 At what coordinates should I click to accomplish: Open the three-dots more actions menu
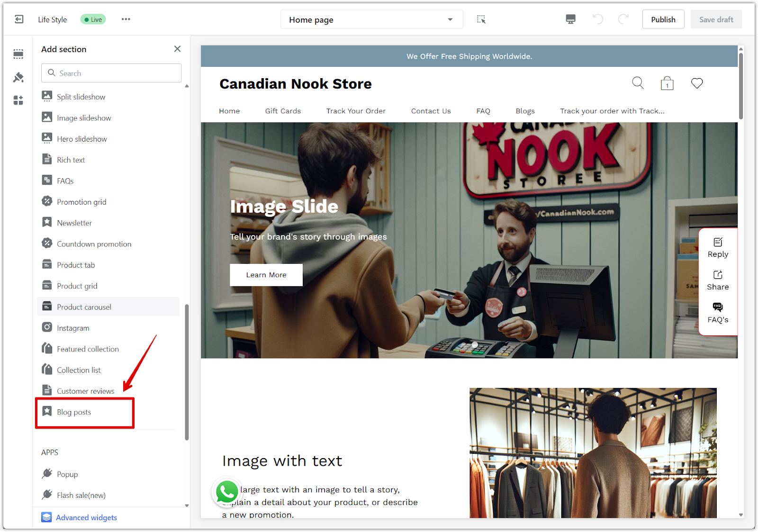tap(126, 19)
